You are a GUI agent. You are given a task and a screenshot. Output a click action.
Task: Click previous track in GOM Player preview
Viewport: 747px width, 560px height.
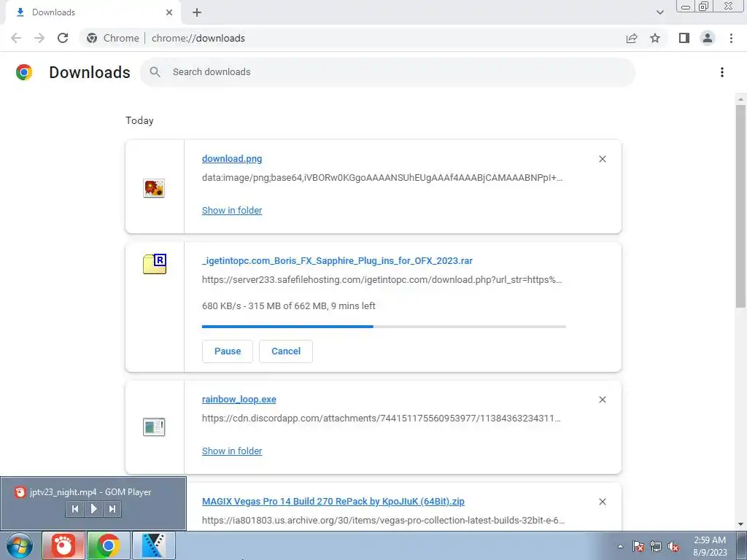[75, 509]
